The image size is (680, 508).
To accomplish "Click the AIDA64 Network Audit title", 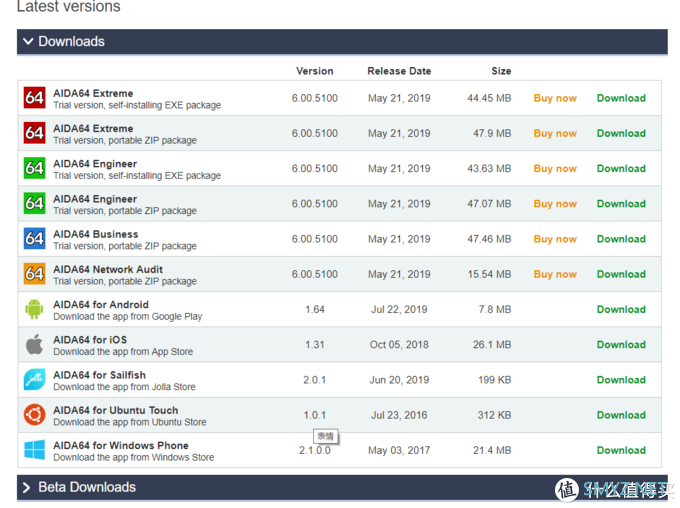I will point(108,269).
